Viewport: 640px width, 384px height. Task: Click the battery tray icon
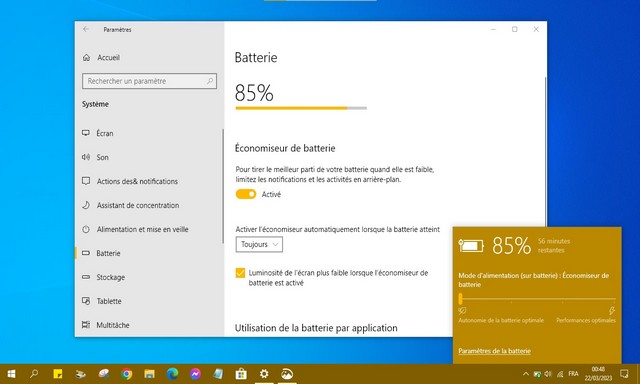tap(537, 374)
